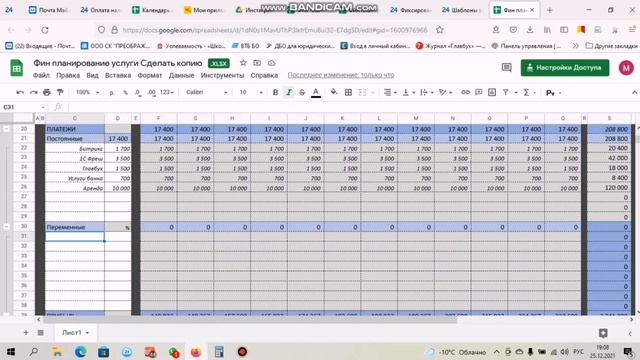Toggle italic formatting
The width and height of the screenshot is (640, 360).
click(x=289, y=93)
